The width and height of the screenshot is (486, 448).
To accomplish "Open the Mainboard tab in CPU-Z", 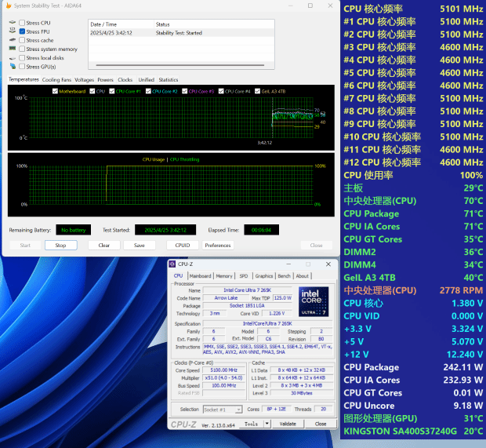I will (200, 276).
